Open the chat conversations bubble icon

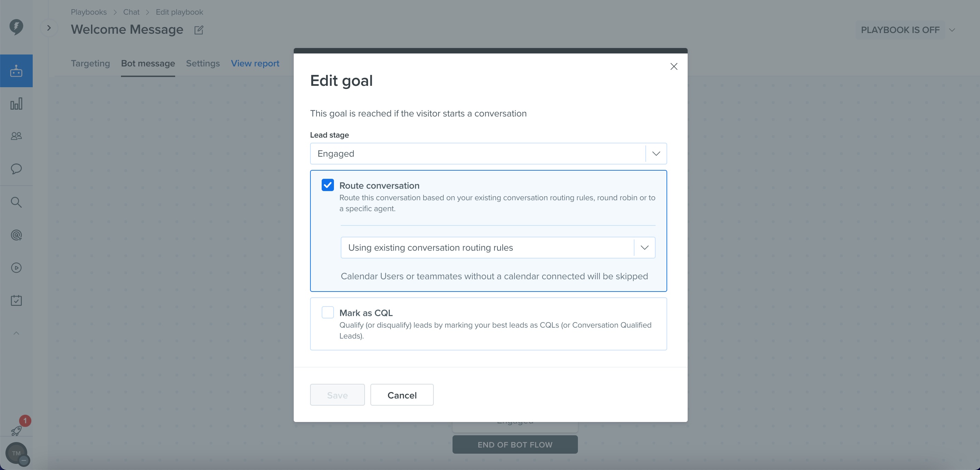[x=16, y=169]
